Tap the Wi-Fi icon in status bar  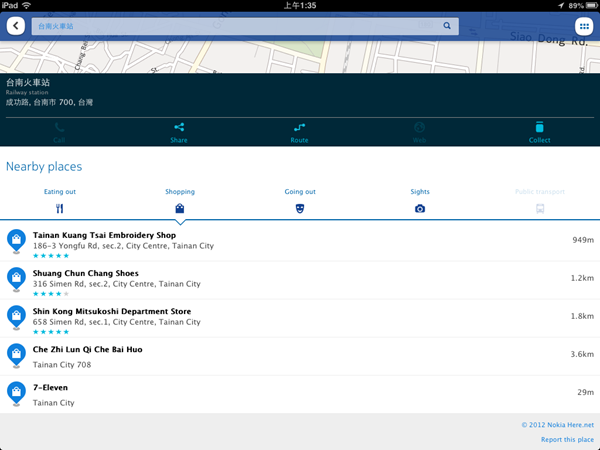pos(26,5)
